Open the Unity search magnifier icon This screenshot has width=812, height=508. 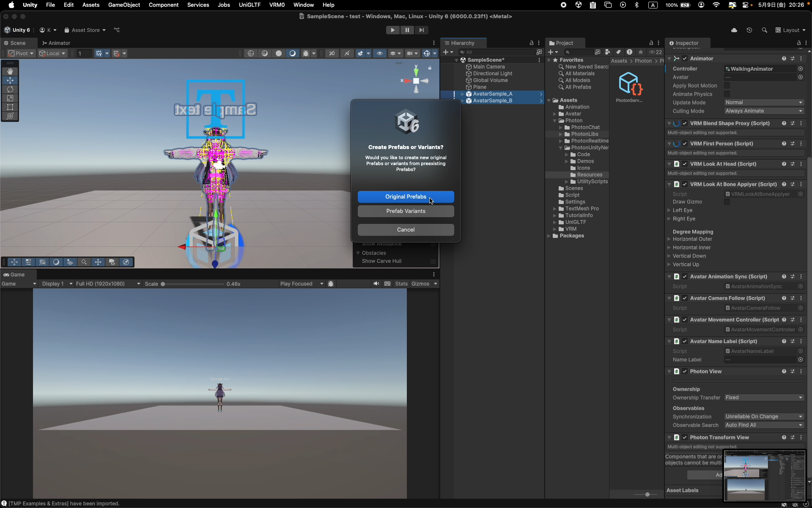click(764, 30)
